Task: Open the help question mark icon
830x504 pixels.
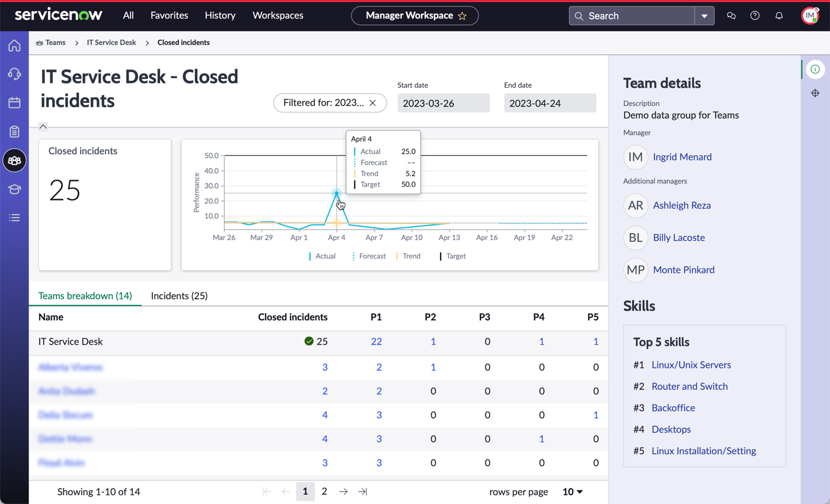Action: pyautogui.click(x=755, y=16)
